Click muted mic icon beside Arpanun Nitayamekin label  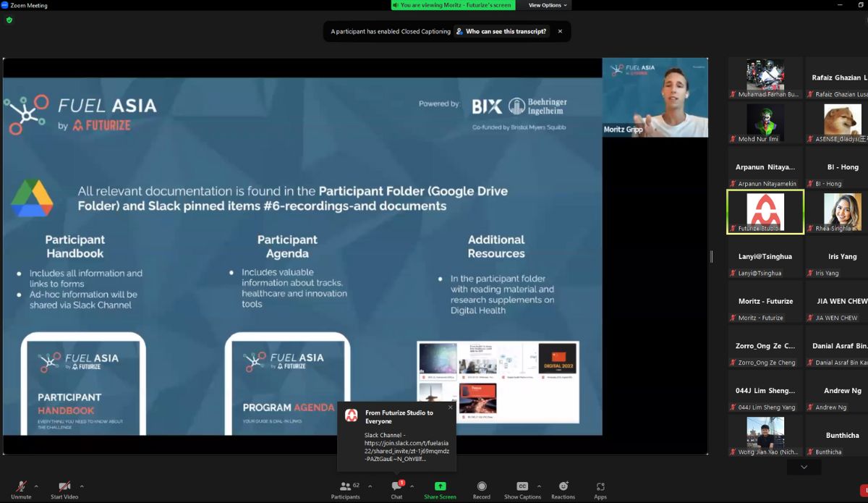[x=733, y=184]
